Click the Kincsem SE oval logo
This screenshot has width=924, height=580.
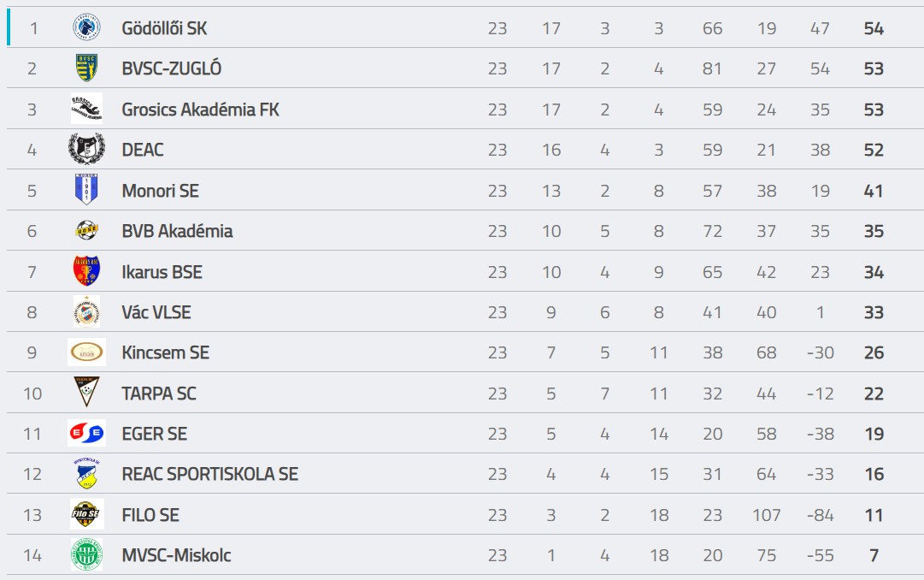pyautogui.click(x=86, y=352)
